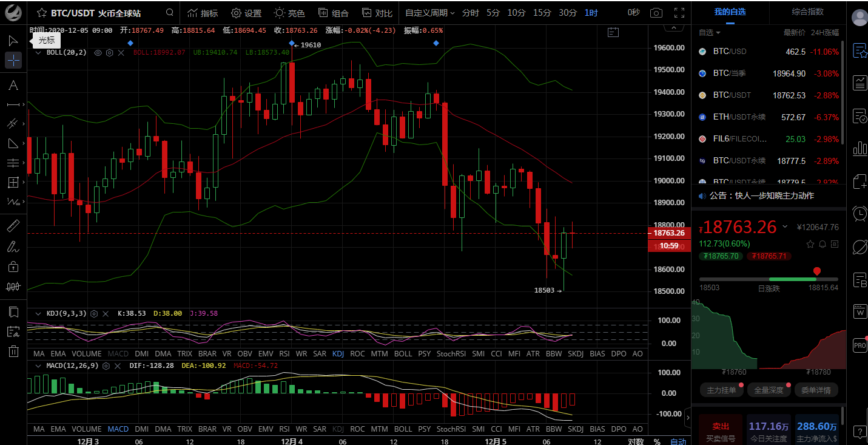Open KDJ indicator settings hexagon
Viewport: 868px width, 445px height.
pyautogui.click(x=93, y=313)
